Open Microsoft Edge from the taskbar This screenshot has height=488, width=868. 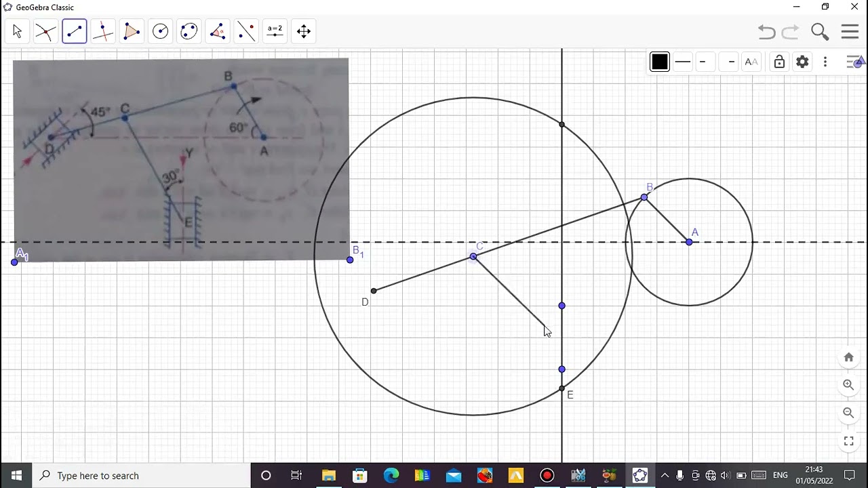pyautogui.click(x=391, y=475)
